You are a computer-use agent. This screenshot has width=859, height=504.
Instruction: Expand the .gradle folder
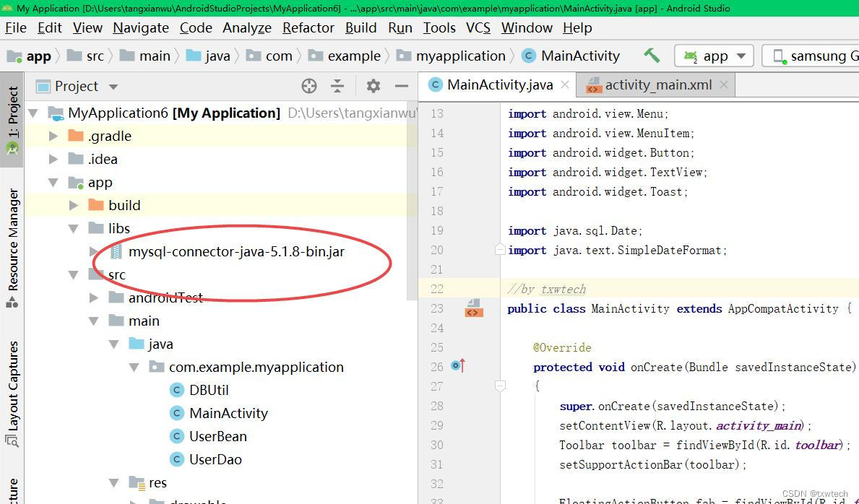53,136
